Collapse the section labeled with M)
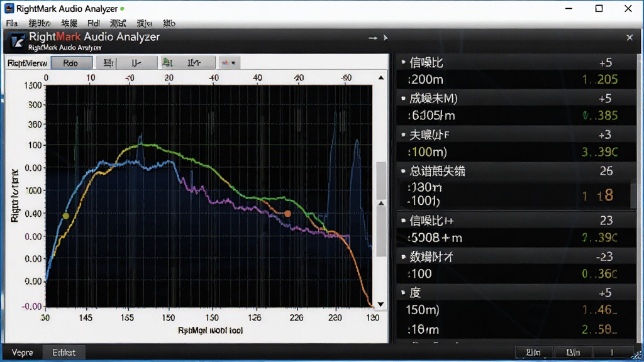 [403, 99]
